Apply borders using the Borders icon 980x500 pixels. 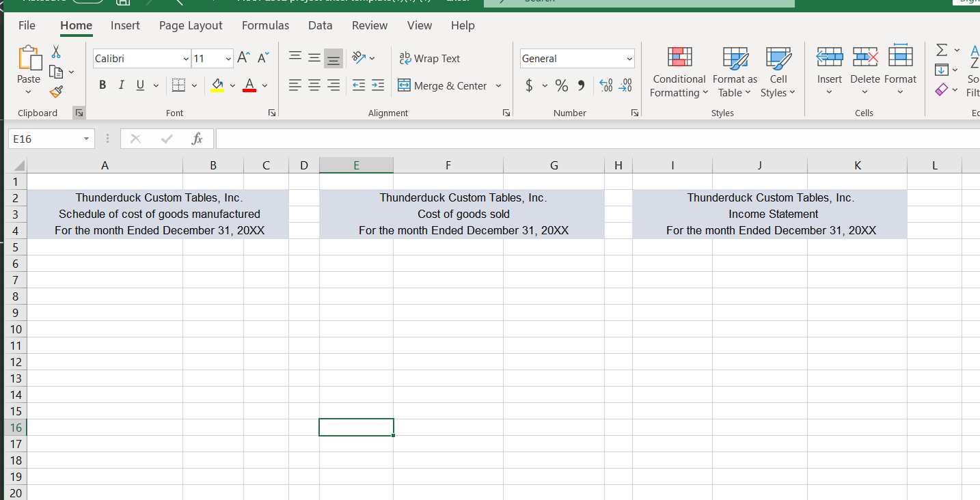click(x=178, y=85)
